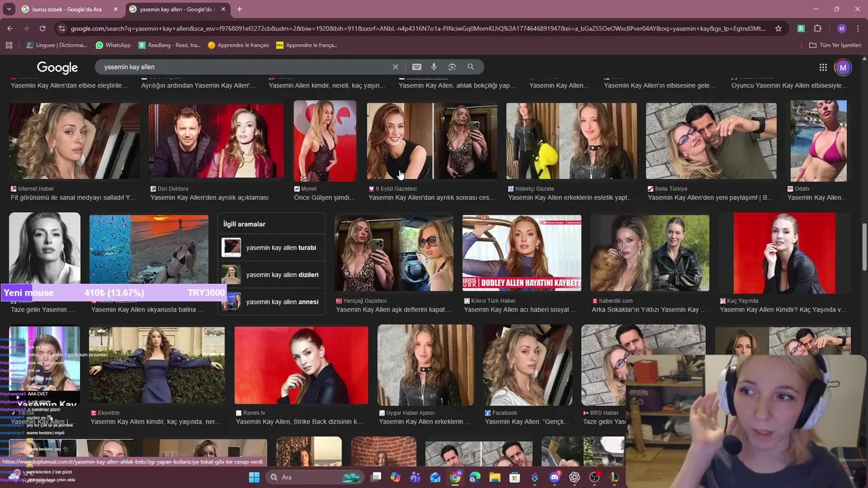Open the site information icon in the address bar
The image size is (868, 488).
pyautogui.click(x=62, y=28)
